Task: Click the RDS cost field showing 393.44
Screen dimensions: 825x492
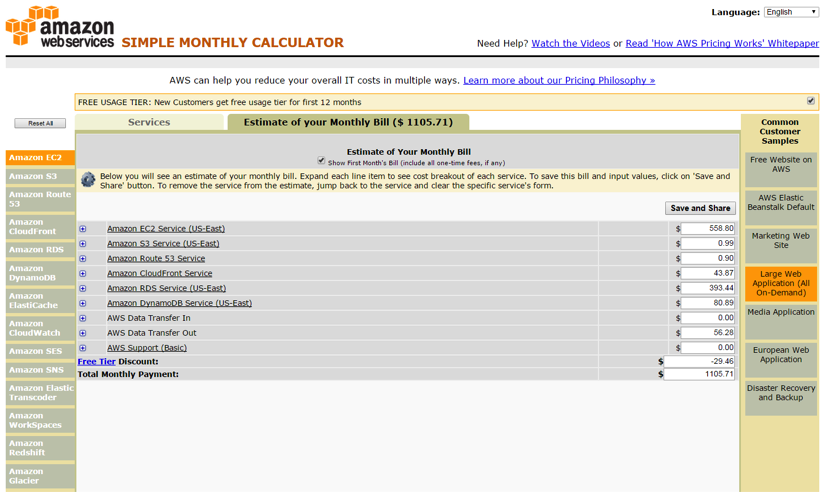Action: 708,288
